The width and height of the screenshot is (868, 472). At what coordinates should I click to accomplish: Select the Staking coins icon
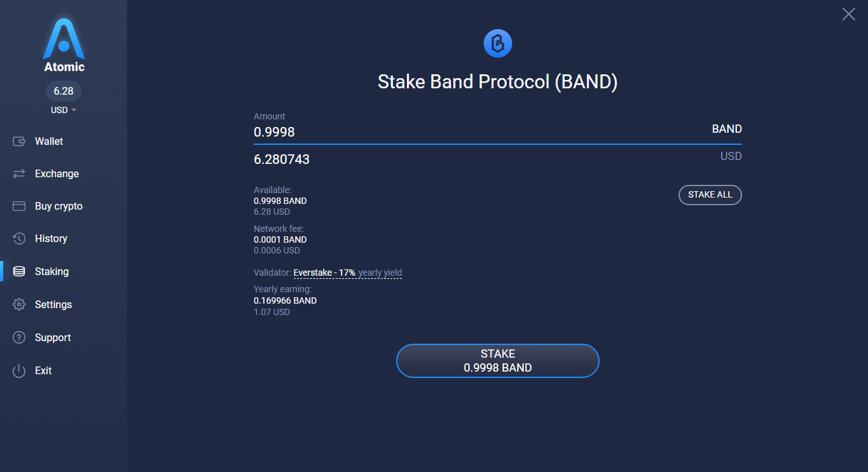coord(19,271)
